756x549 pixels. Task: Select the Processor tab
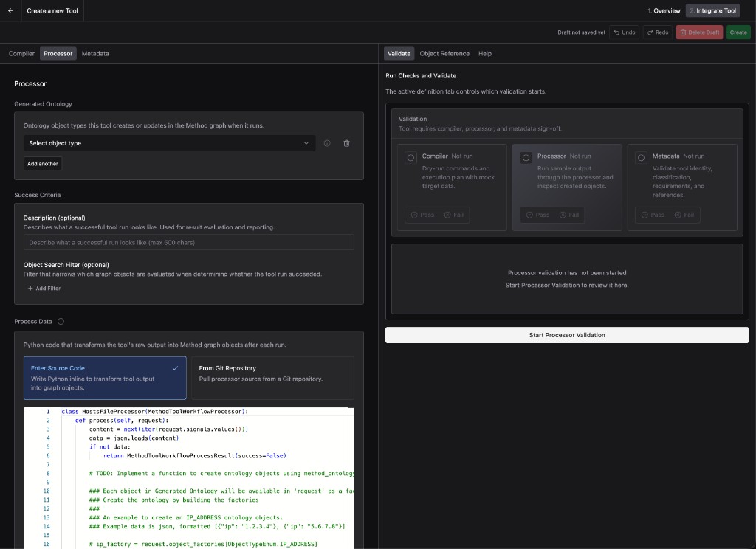tap(58, 54)
